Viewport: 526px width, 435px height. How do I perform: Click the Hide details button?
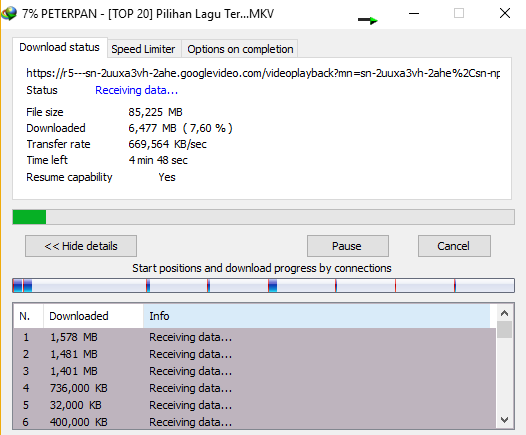81,246
